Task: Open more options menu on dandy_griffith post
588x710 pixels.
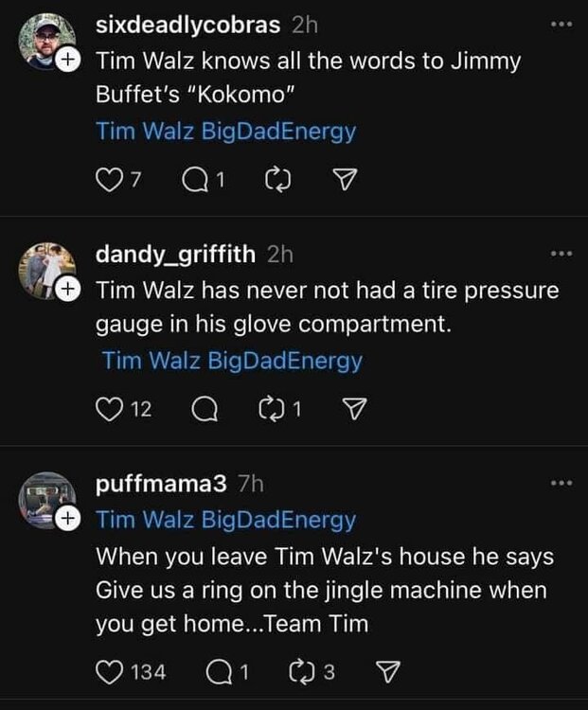Action: [x=561, y=254]
